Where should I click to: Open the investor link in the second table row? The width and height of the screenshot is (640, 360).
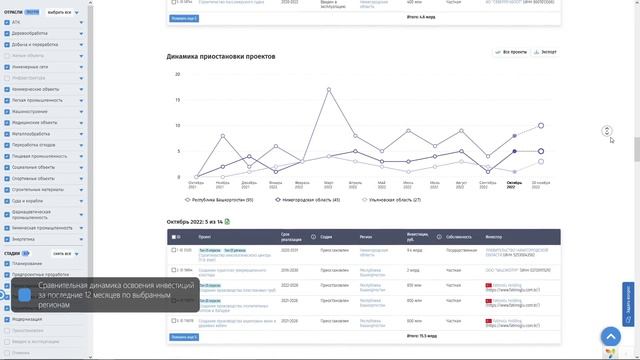pyautogui.click(x=502, y=270)
